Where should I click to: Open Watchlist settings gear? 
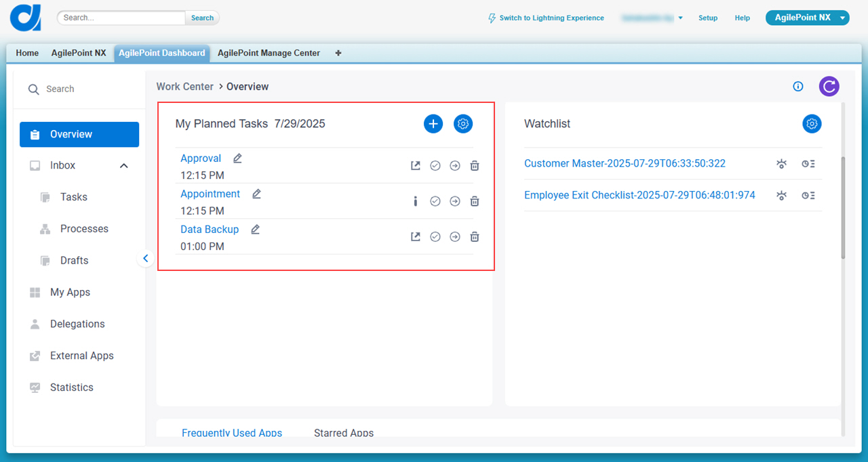812,124
